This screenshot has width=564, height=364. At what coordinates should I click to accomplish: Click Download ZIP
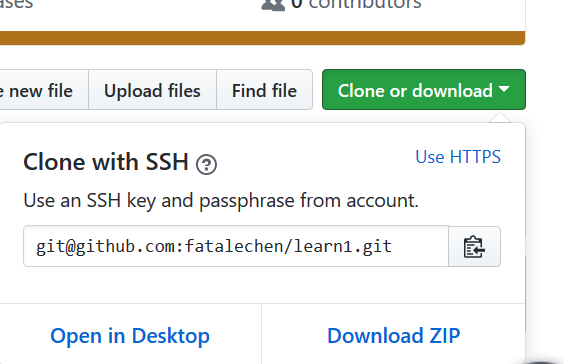394,336
